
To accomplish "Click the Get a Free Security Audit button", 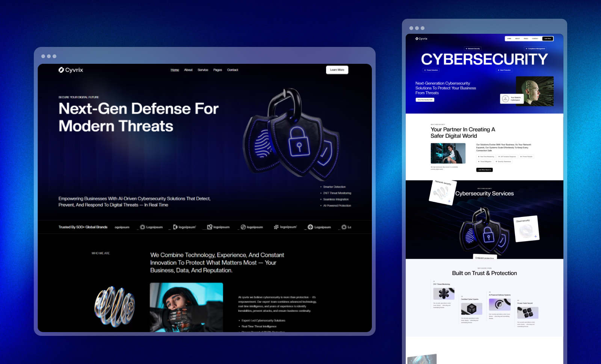I will point(425,100).
